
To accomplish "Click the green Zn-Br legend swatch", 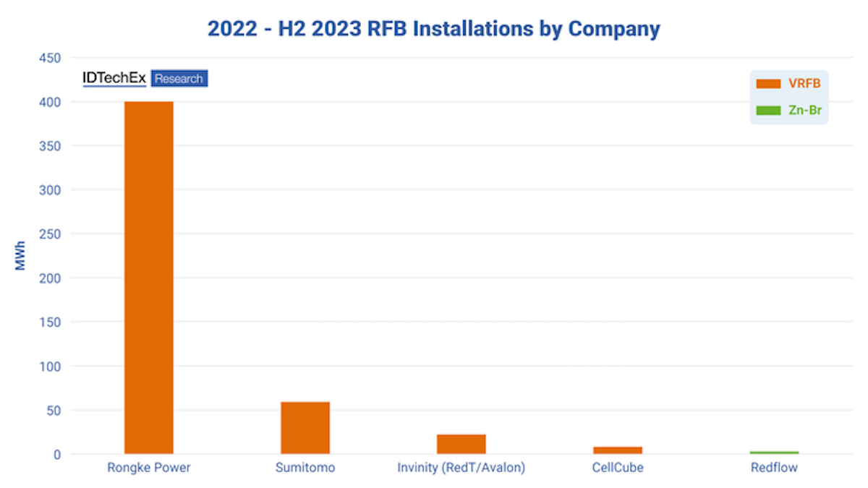I will (x=768, y=111).
